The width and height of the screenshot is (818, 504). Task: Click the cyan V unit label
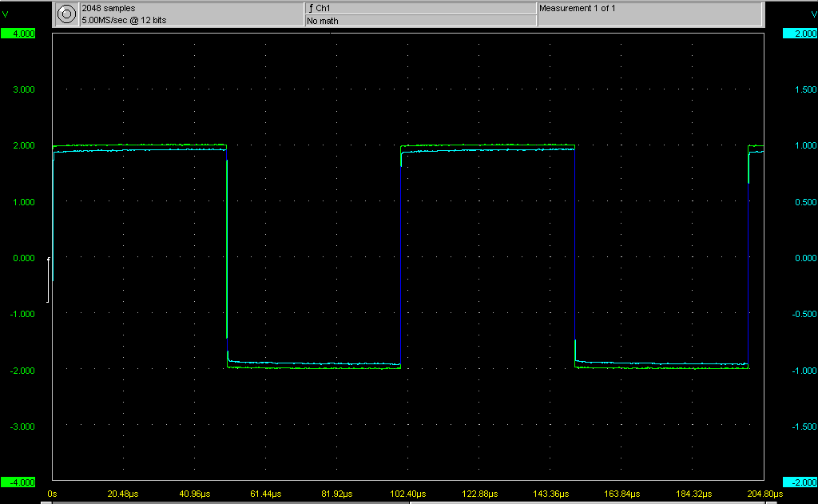click(x=813, y=14)
